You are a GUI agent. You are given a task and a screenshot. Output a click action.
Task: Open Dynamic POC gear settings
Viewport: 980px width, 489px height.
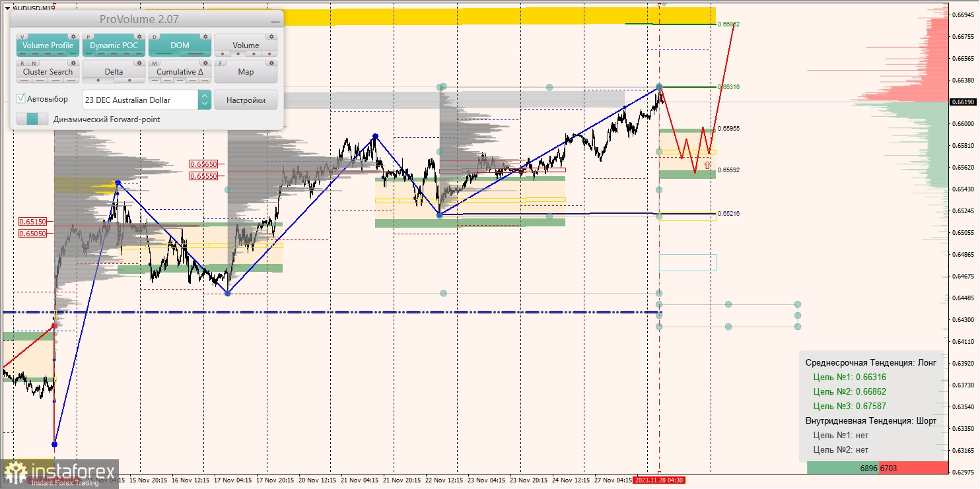[x=139, y=37]
